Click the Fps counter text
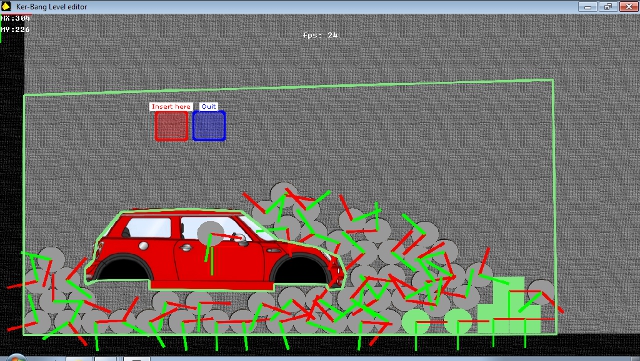The image size is (640, 361). [x=320, y=35]
